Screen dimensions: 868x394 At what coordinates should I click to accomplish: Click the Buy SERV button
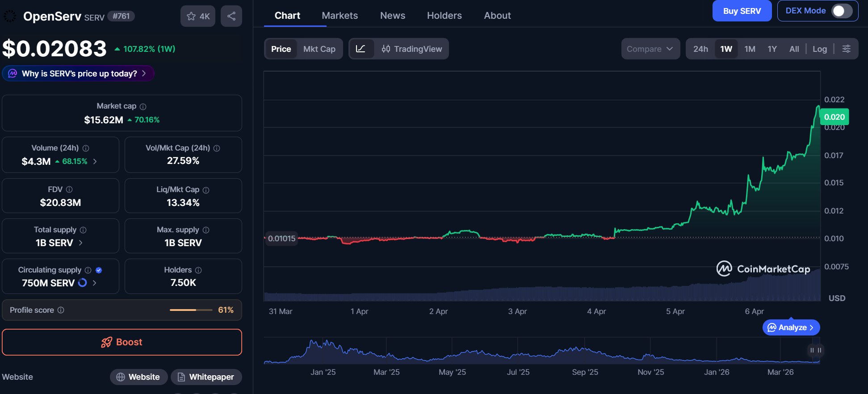click(x=742, y=11)
